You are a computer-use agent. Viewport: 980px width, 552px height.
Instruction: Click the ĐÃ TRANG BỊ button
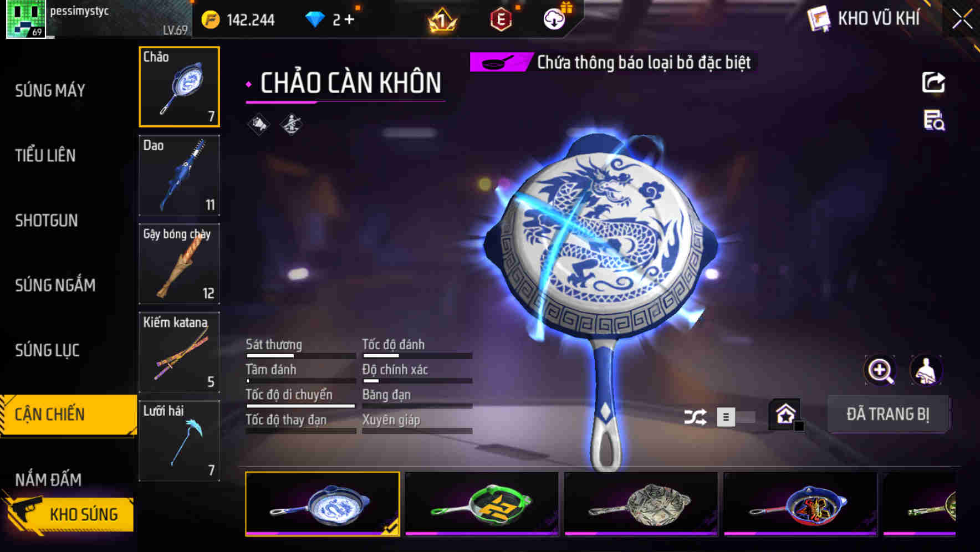pyautogui.click(x=888, y=414)
